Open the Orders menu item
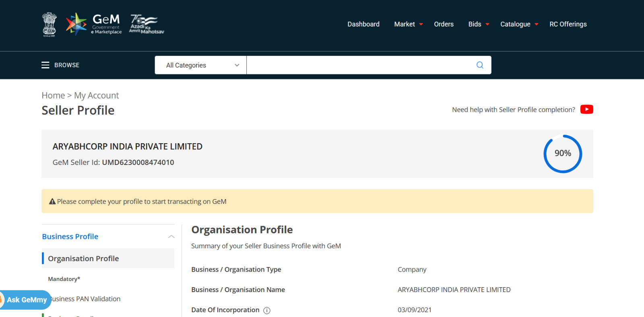The image size is (644, 317). [x=444, y=24]
